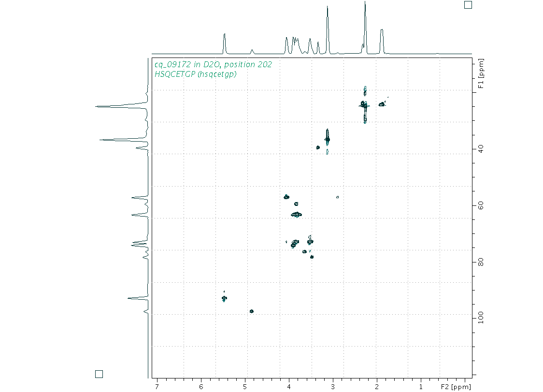Viewport: 543px width, 392px height.
Task: Click the 2 tick label on F2 axis
Action: pos(377,387)
